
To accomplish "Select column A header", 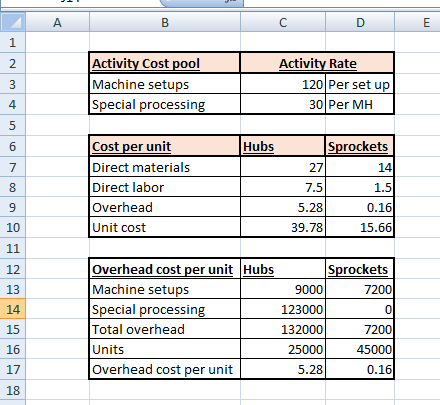I will click(57, 22).
